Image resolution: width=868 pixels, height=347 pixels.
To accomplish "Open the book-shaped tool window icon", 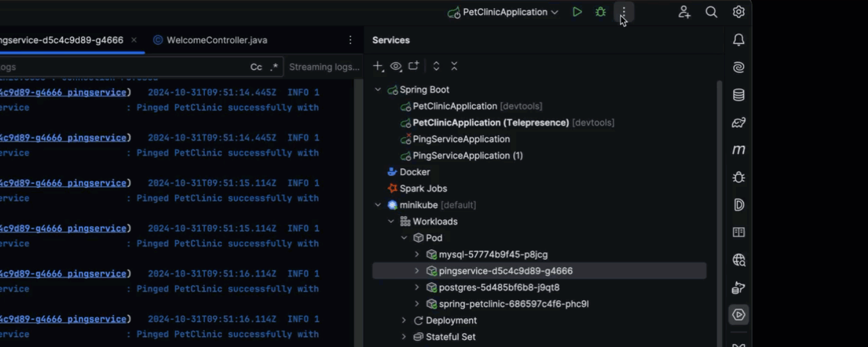I will (739, 232).
